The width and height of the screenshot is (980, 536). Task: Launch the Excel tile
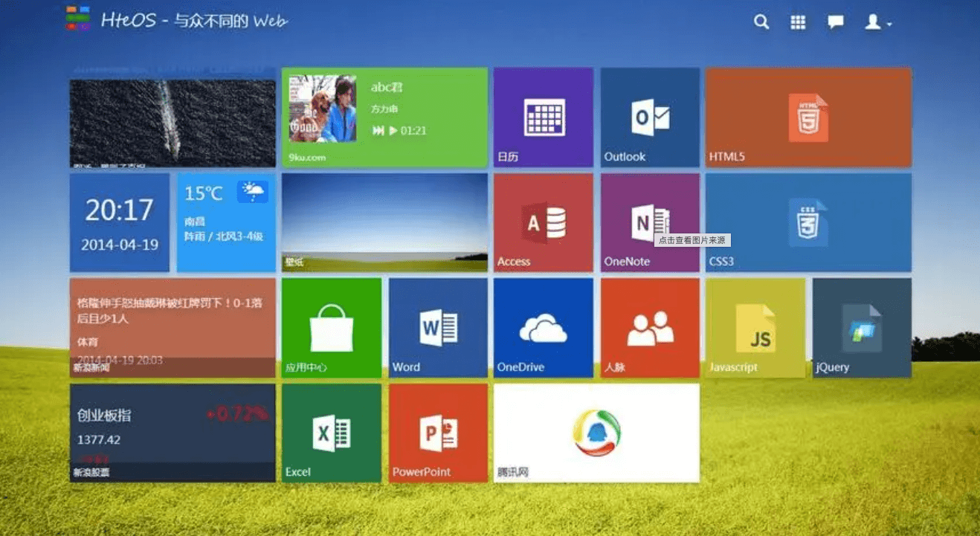point(331,433)
